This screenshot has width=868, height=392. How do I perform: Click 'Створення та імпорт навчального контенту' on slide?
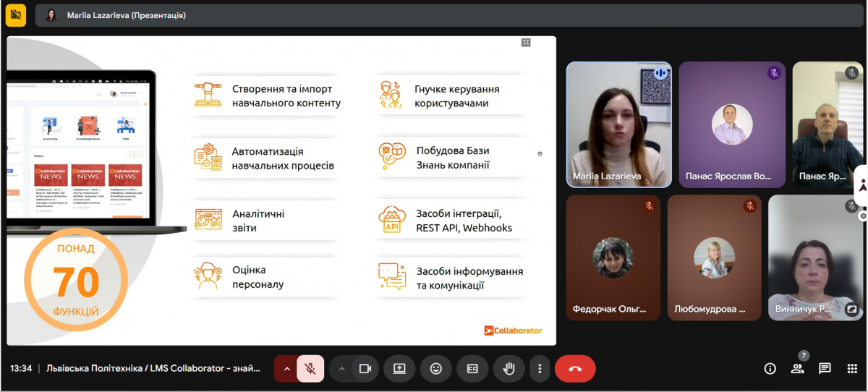(x=286, y=96)
